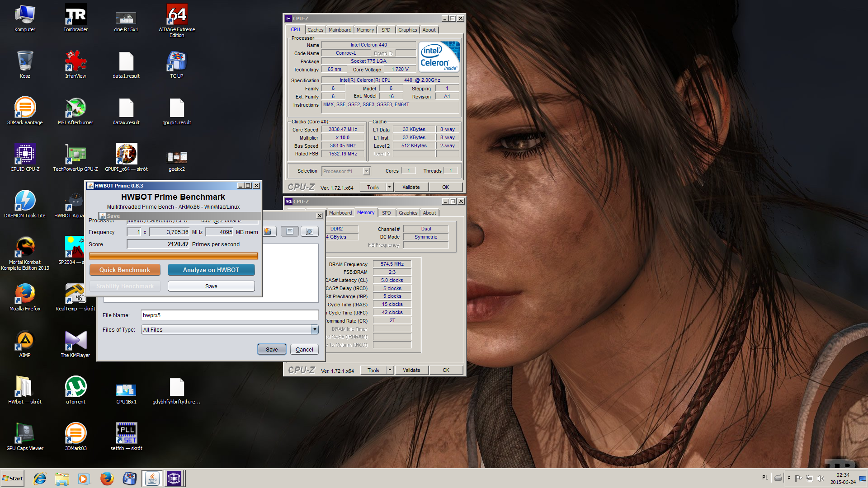Click the clock in the system tray
This screenshot has width=868, height=488.
843,479
